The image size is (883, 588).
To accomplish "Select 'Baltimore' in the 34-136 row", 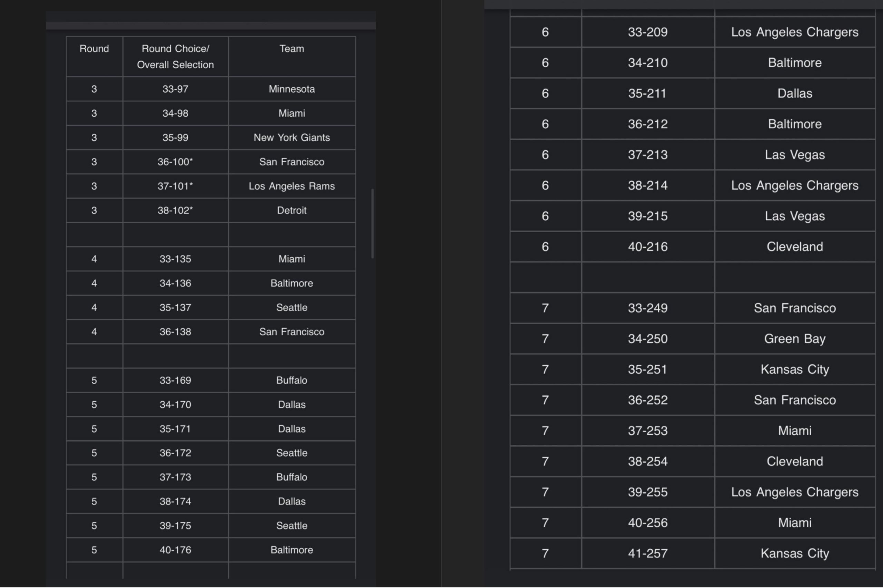I will 291,283.
